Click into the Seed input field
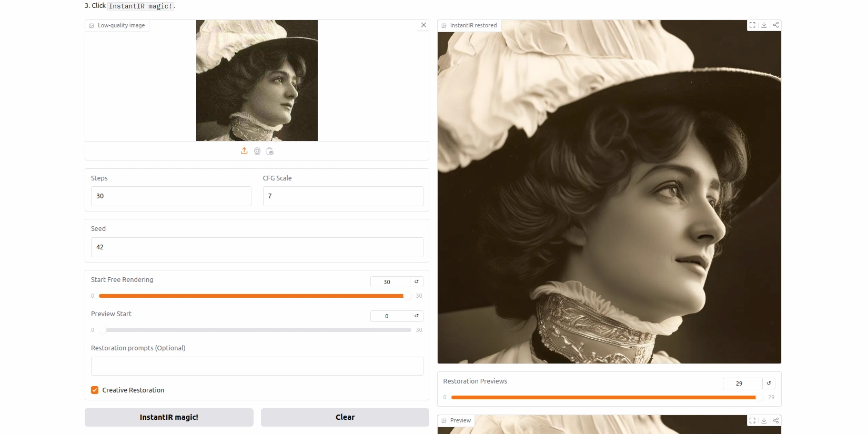 [257, 247]
